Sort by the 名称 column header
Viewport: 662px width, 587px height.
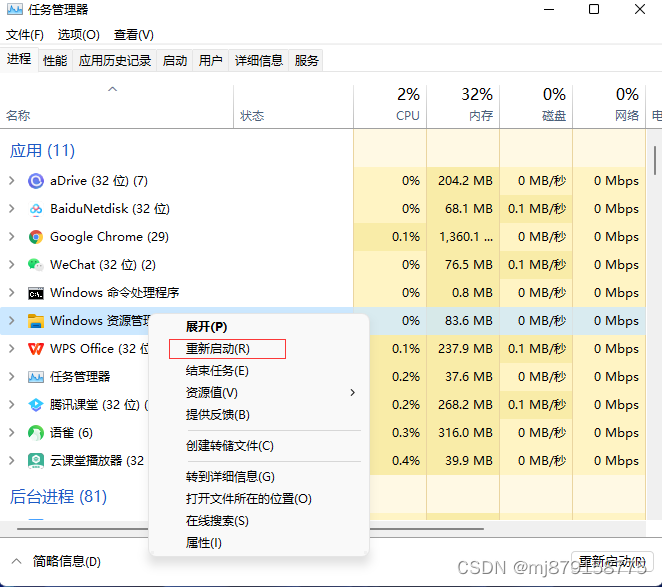[x=117, y=106]
